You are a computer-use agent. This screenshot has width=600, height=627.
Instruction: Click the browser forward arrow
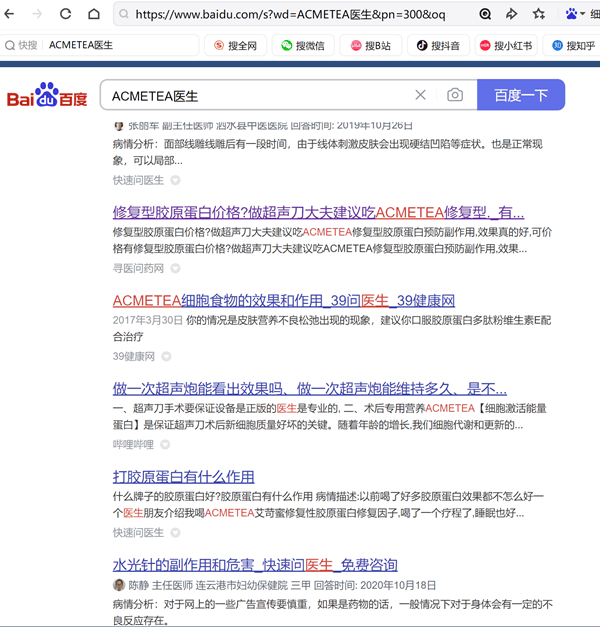point(37,14)
